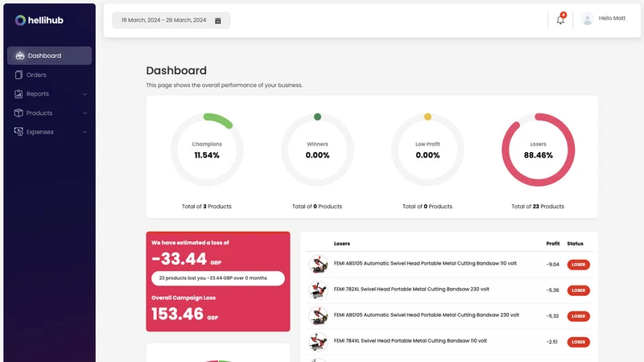This screenshot has width=644, height=362.
Task: Click the Orders clipboard icon
Action: [19, 75]
